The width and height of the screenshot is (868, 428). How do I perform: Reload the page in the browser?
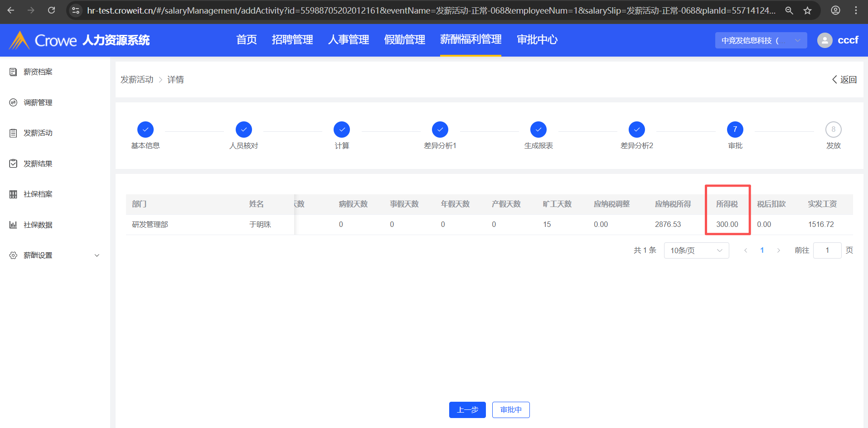(x=51, y=10)
